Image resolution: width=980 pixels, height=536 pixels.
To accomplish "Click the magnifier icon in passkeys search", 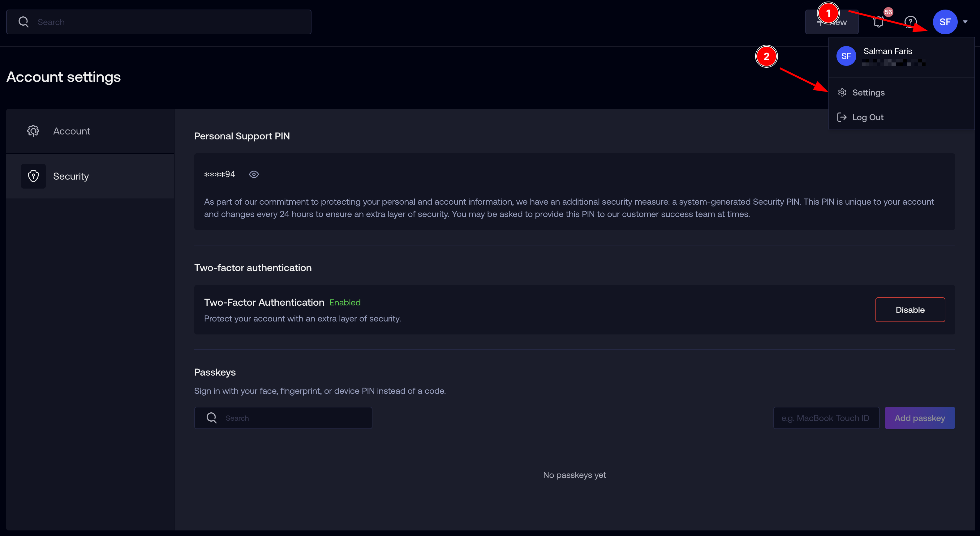I will point(212,418).
